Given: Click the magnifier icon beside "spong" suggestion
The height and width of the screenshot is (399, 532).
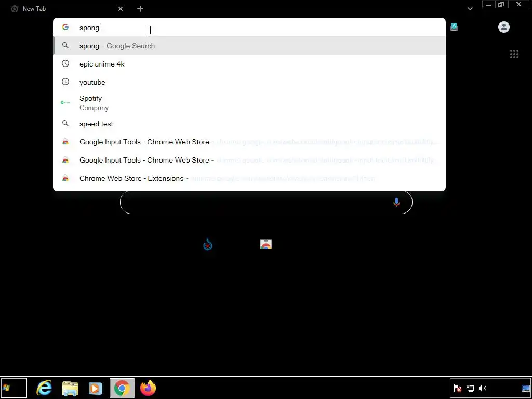Looking at the screenshot, I should 65,46.
